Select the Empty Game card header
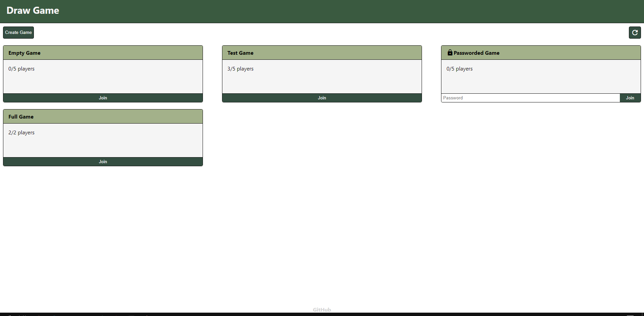Image resolution: width=644 pixels, height=316 pixels. (x=103, y=53)
